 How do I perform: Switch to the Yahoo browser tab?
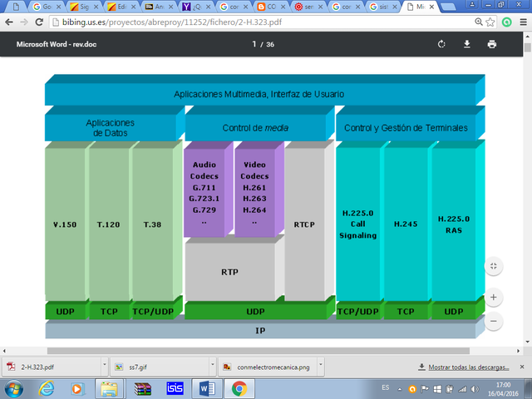pos(195,7)
